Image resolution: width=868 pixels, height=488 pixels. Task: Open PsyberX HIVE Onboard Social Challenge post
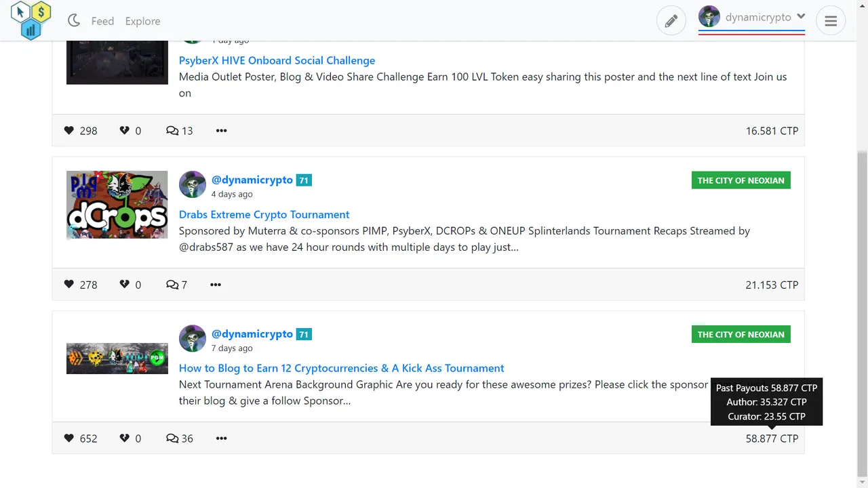tap(277, 60)
